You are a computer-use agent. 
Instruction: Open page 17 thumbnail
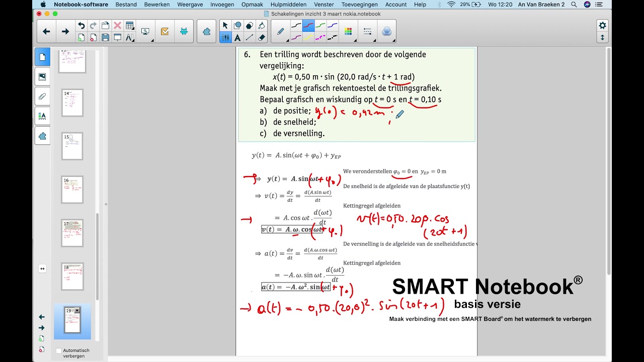coord(72,233)
